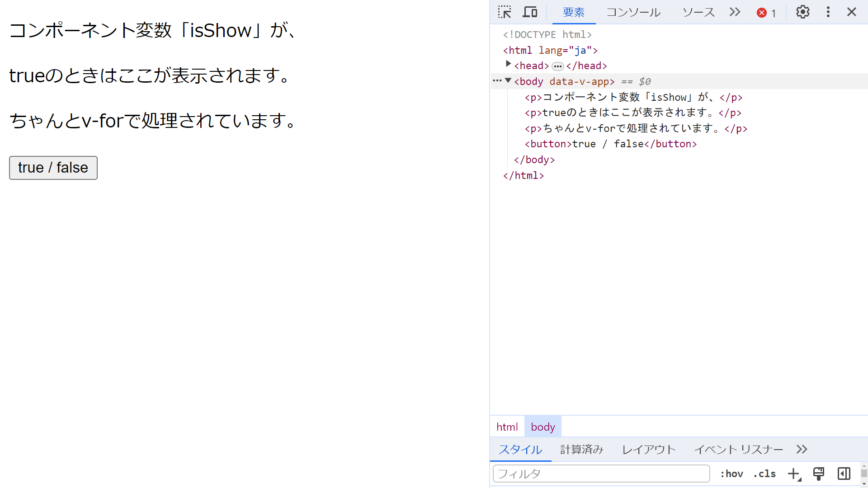
Task: Toggle the :hov element state panel
Action: pyautogui.click(x=731, y=474)
